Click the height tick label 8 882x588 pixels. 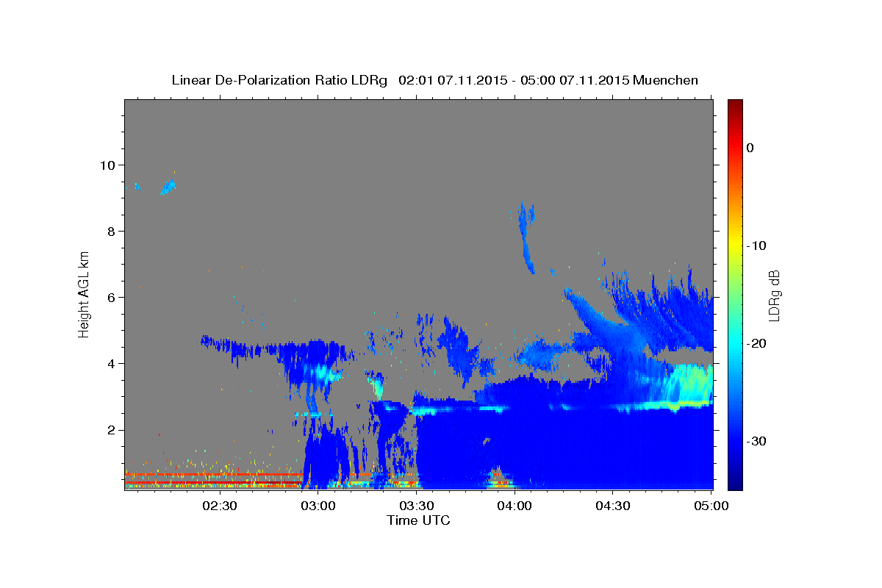[x=112, y=231]
